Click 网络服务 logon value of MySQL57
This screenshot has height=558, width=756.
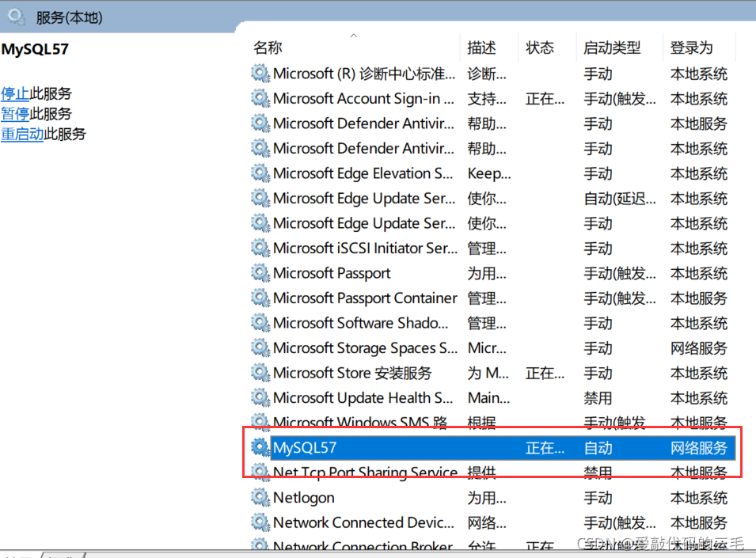(x=699, y=448)
